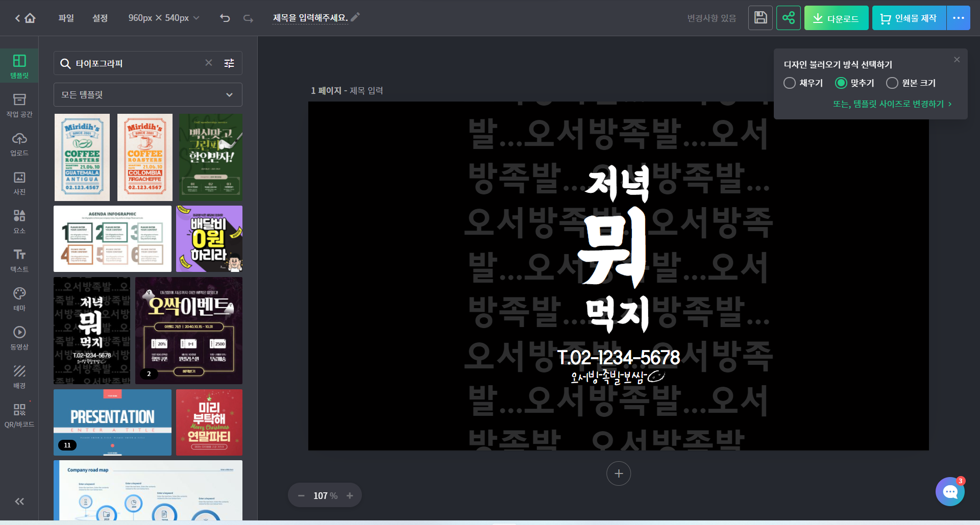Click the 제목 입력 page title field
Screen dimensions: 980x525
(x=366, y=91)
